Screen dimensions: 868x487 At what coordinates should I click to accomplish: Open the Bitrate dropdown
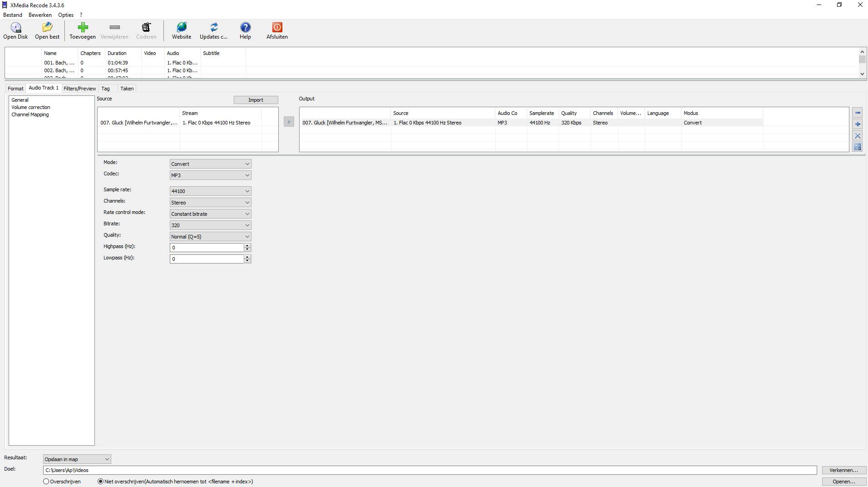point(210,225)
